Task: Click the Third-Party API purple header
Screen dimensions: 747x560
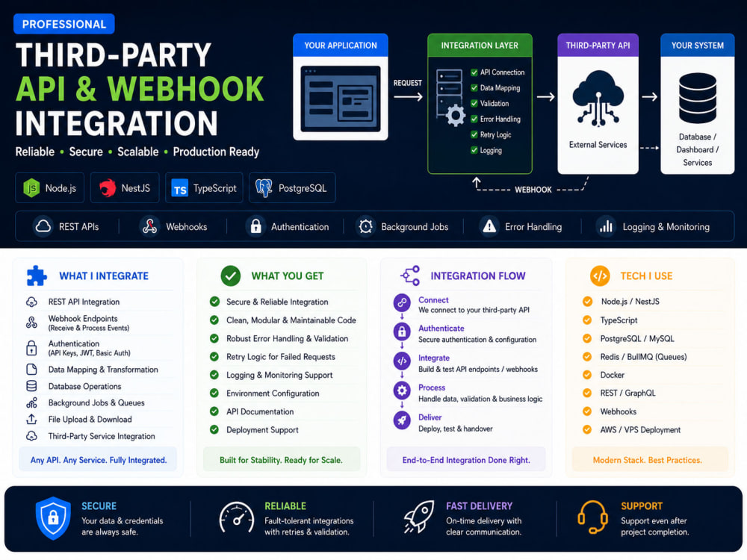Action: (x=598, y=46)
